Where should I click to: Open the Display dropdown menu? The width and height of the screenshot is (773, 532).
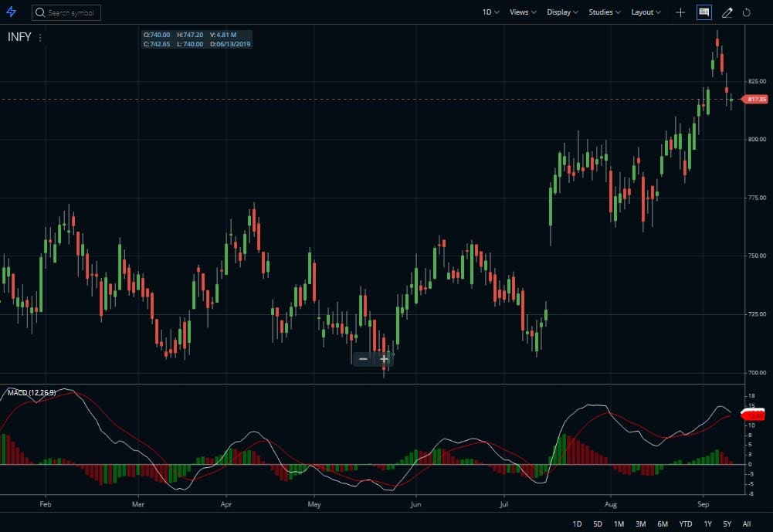click(562, 12)
